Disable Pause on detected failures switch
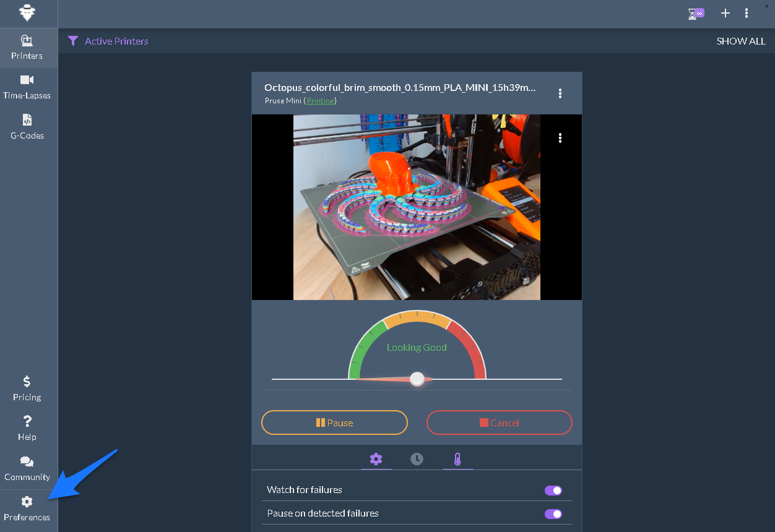Image resolution: width=775 pixels, height=532 pixels. (x=553, y=514)
